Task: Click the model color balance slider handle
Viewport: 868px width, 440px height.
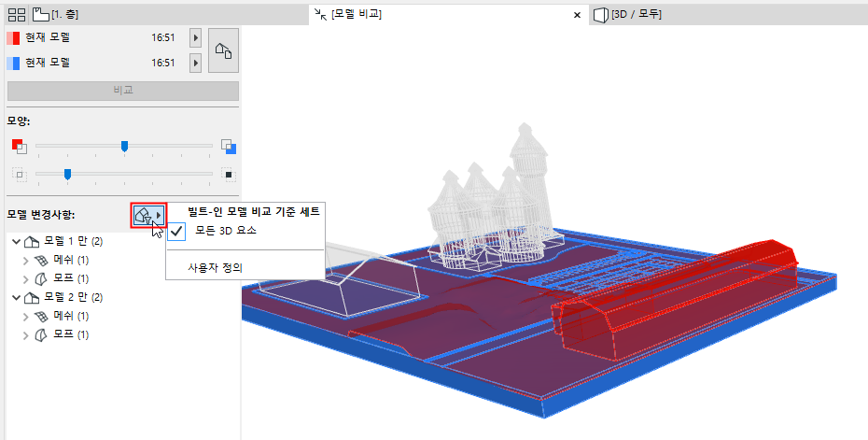Action: [x=124, y=146]
